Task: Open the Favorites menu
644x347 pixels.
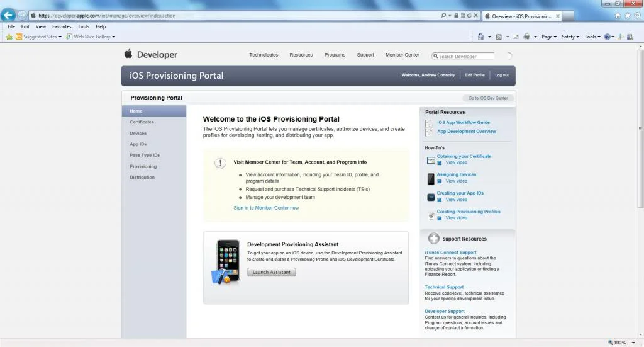Action: click(62, 26)
